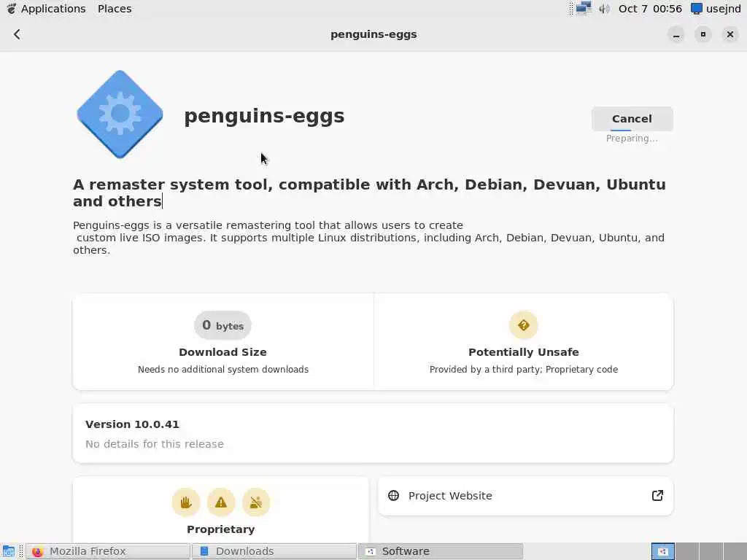
Task: Click the external link icon for Project Website
Action: click(657, 496)
